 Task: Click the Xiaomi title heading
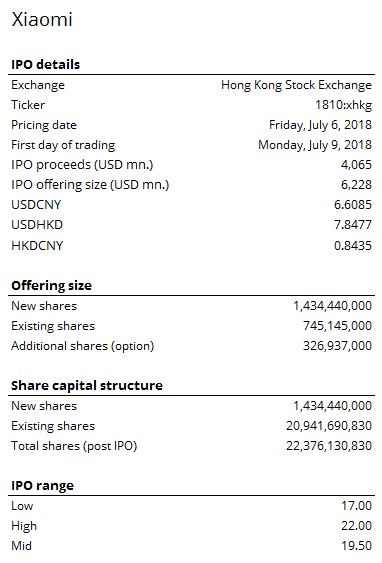pos(42,19)
